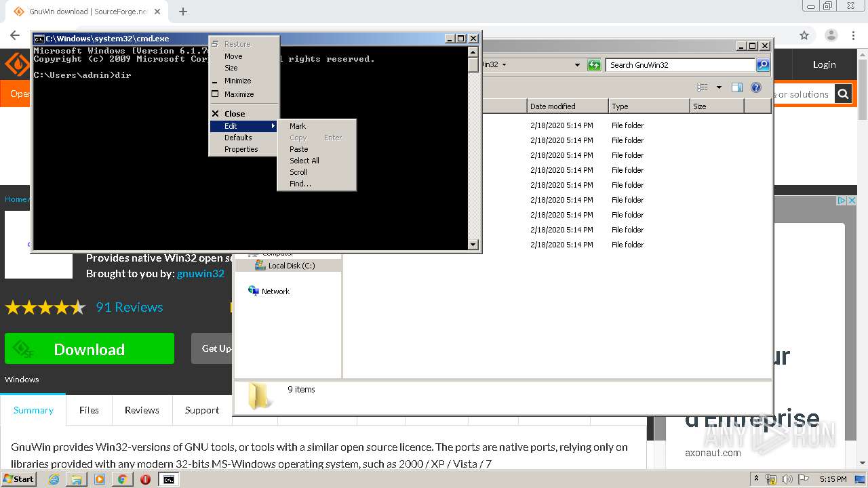Click the cmd.exe title bar icon
This screenshot has width=868, height=488.
point(39,39)
